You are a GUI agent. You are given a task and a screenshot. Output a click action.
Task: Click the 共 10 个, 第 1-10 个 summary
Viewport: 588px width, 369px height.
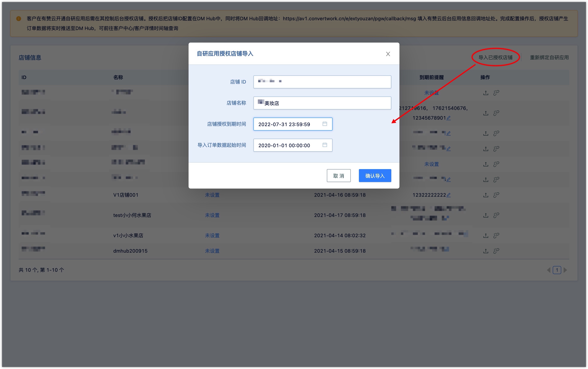pos(41,270)
